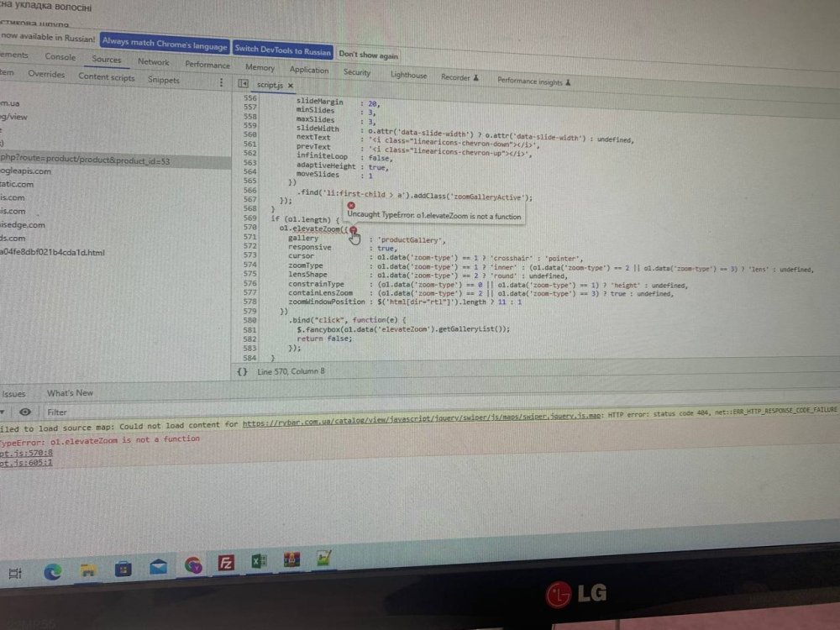Open the Console panel tab
The height and width of the screenshot is (630, 840).
(x=60, y=57)
